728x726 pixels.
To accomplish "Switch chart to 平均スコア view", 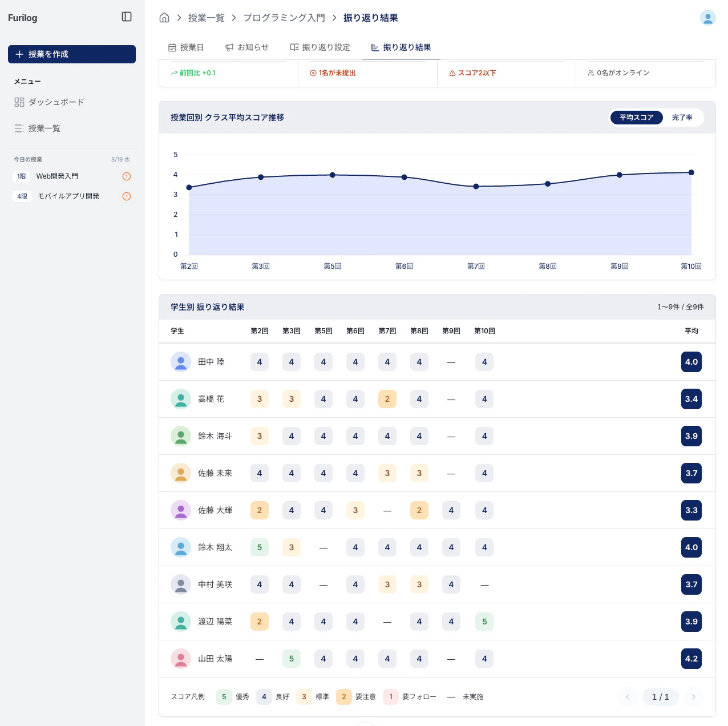I will coord(637,118).
